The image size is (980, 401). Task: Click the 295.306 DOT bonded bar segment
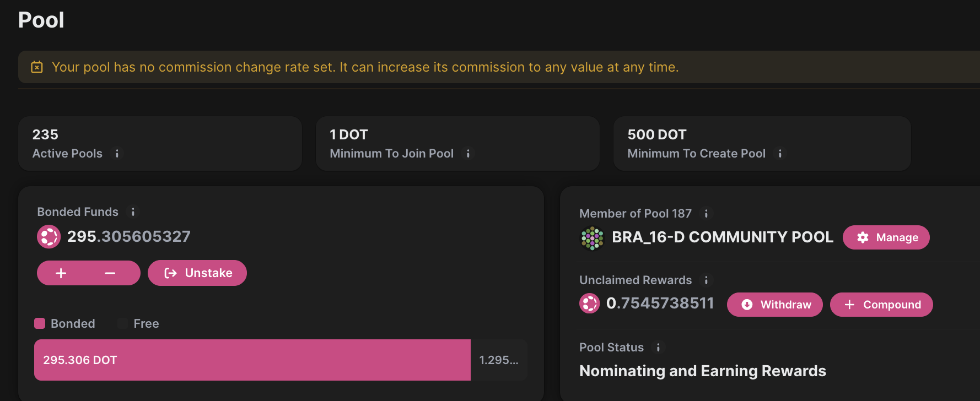pos(252,360)
